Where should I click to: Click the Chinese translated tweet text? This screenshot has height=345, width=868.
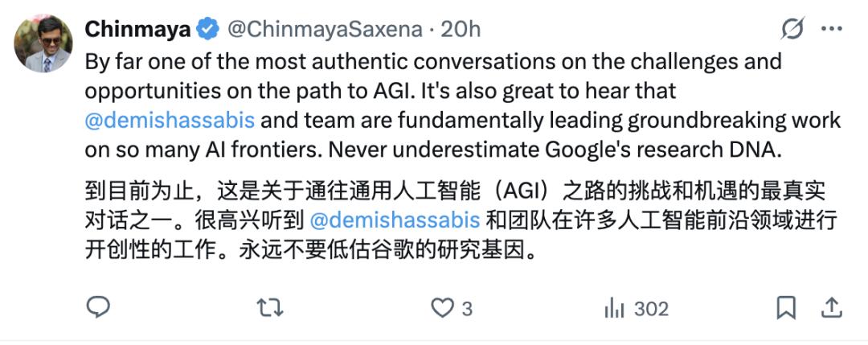tap(460, 220)
